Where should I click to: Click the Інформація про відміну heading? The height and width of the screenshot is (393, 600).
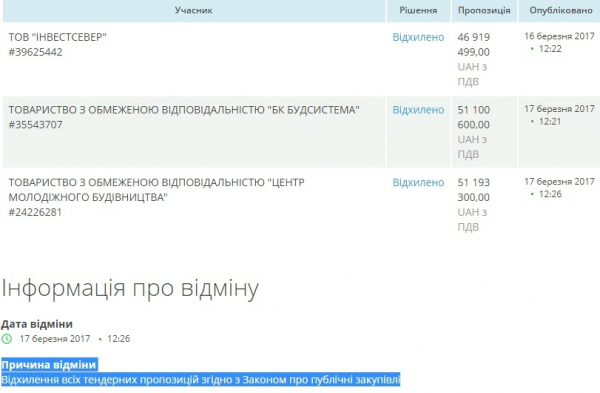coord(130,288)
